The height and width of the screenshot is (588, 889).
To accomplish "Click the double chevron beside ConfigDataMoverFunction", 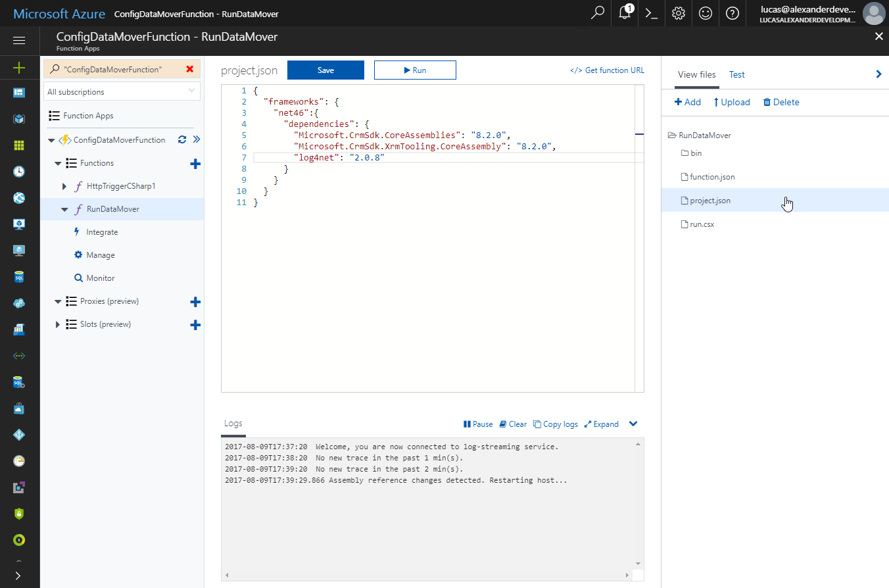I will pos(196,139).
